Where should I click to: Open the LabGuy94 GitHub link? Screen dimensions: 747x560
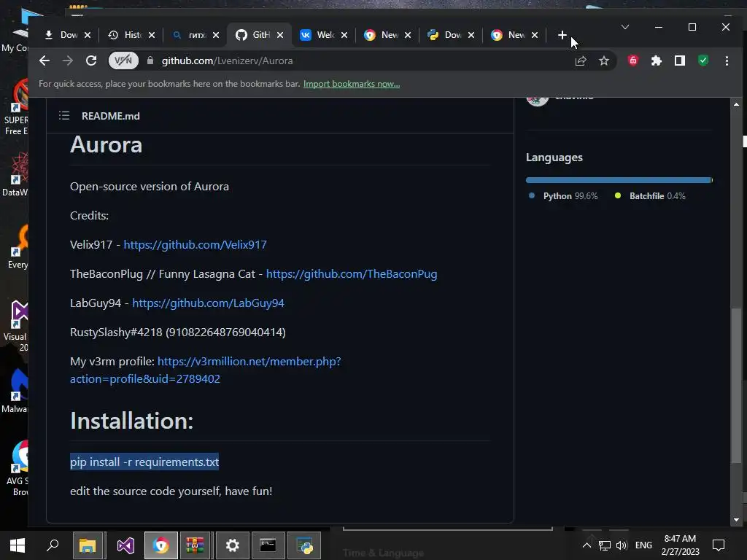tap(208, 303)
